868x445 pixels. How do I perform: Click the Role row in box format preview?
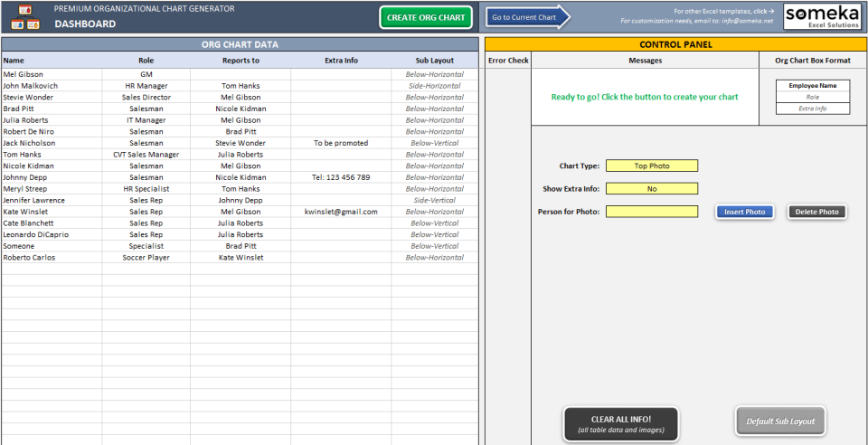point(813,97)
